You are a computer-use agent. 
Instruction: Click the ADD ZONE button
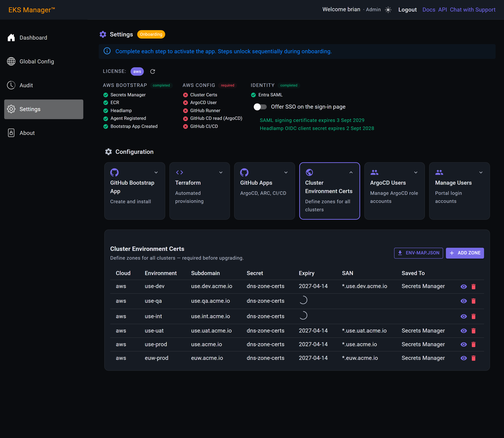coord(465,253)
